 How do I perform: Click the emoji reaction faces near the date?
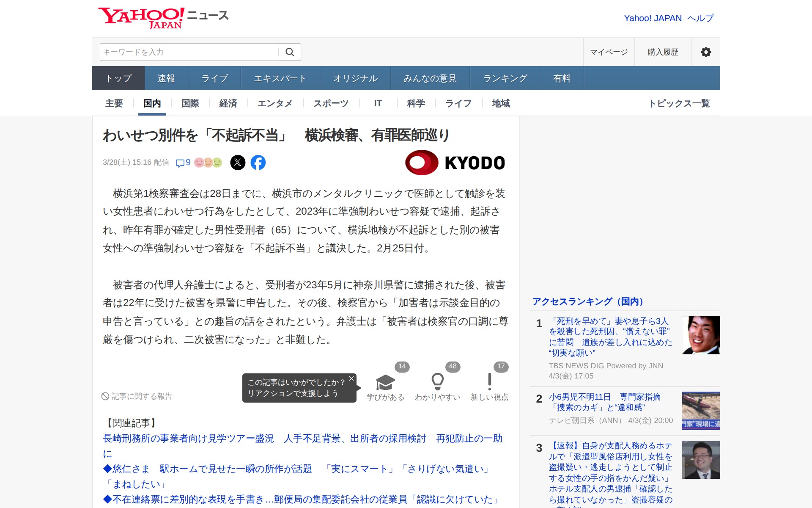pos(208,163)
